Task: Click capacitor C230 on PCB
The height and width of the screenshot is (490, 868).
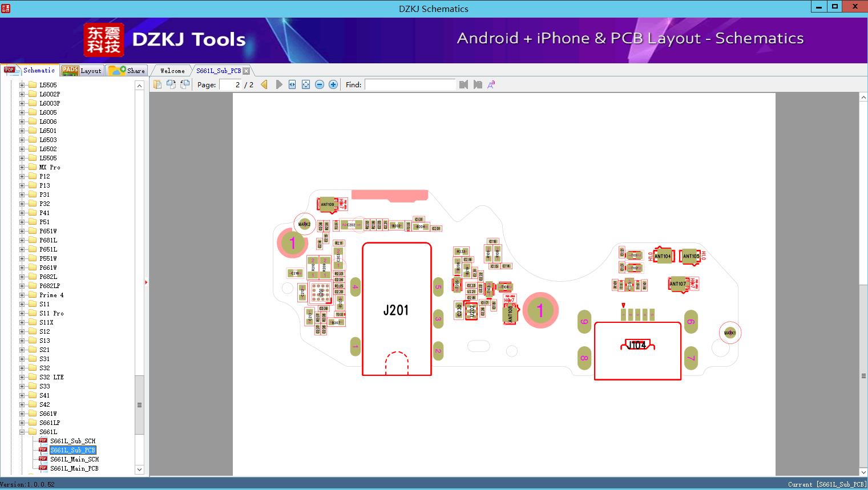Action: [459, 310]
